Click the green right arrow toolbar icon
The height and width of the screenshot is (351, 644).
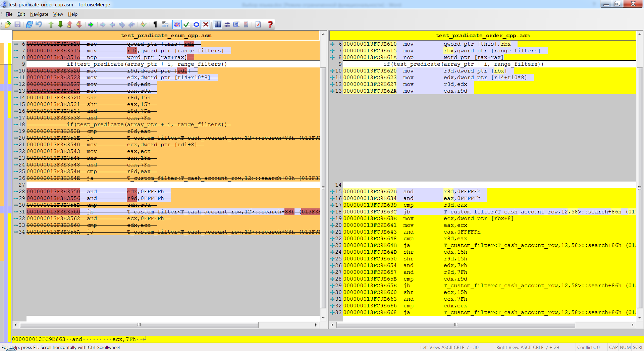[x=91, y=24]
